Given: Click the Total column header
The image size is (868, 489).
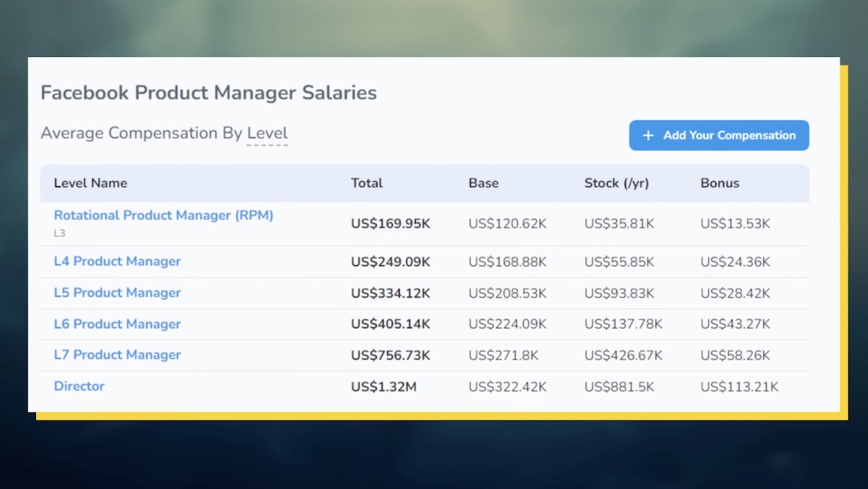Looking at the screenshot, I should pos(367,183).
